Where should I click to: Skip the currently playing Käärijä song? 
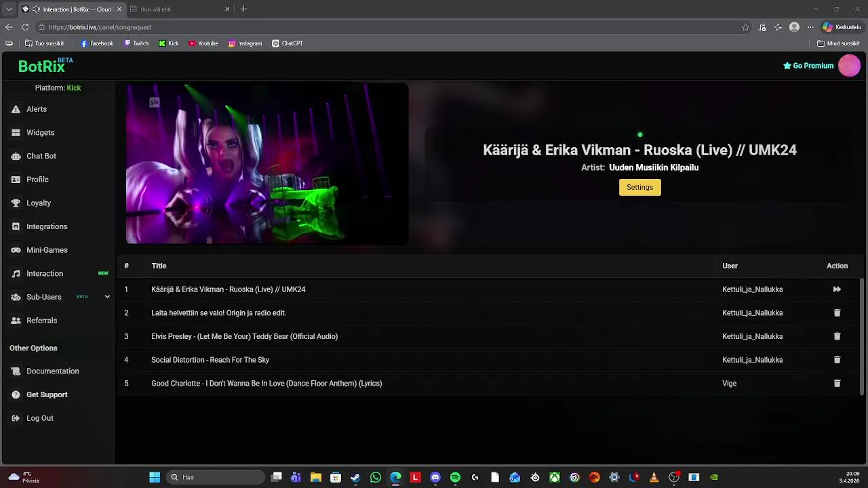tap(837, 289)
